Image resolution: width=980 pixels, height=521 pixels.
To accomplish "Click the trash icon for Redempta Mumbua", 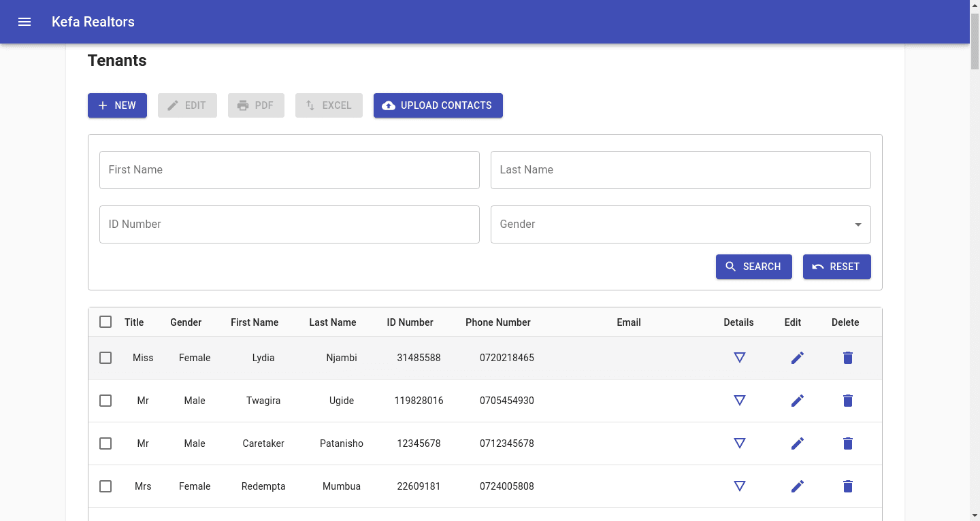I will (x=847, y=486).
